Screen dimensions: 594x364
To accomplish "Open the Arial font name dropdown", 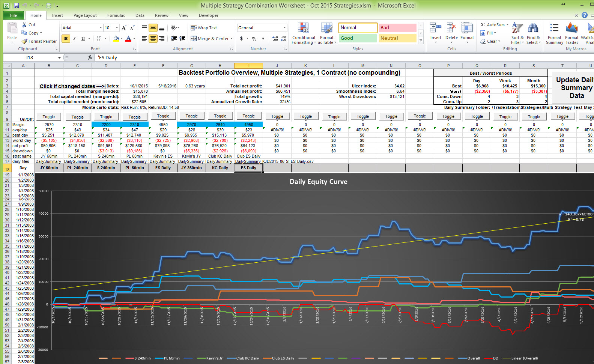I will coord(101,28).
